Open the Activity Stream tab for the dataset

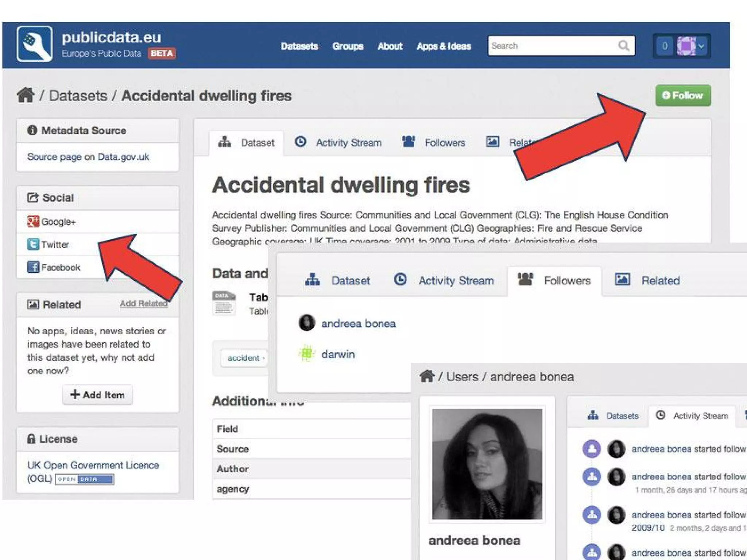(338, 142)
